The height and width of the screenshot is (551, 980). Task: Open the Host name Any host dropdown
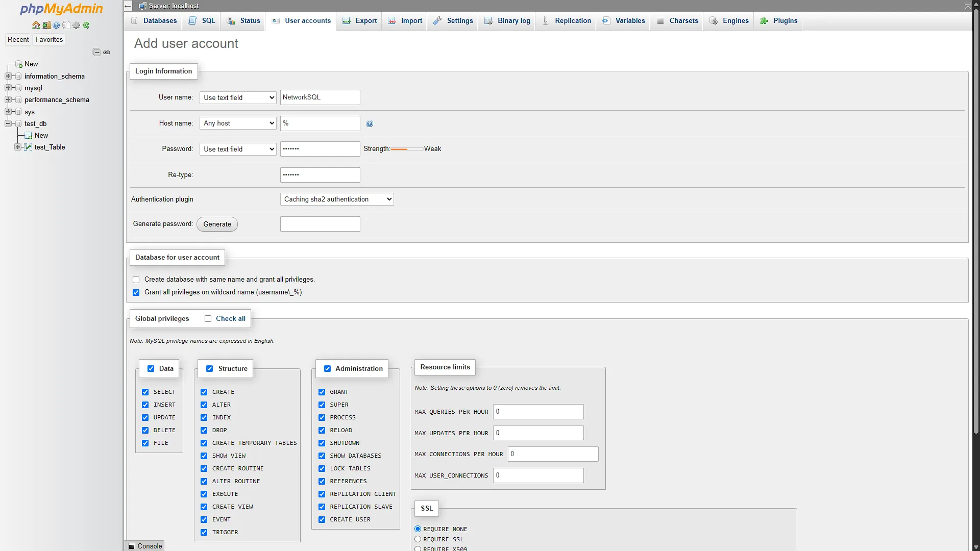(238, 123)
